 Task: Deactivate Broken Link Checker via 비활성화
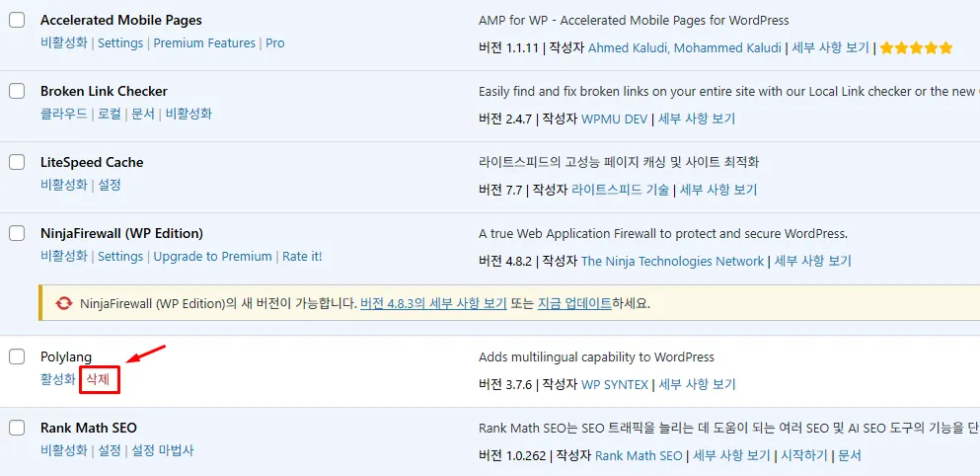click(188, 115)
